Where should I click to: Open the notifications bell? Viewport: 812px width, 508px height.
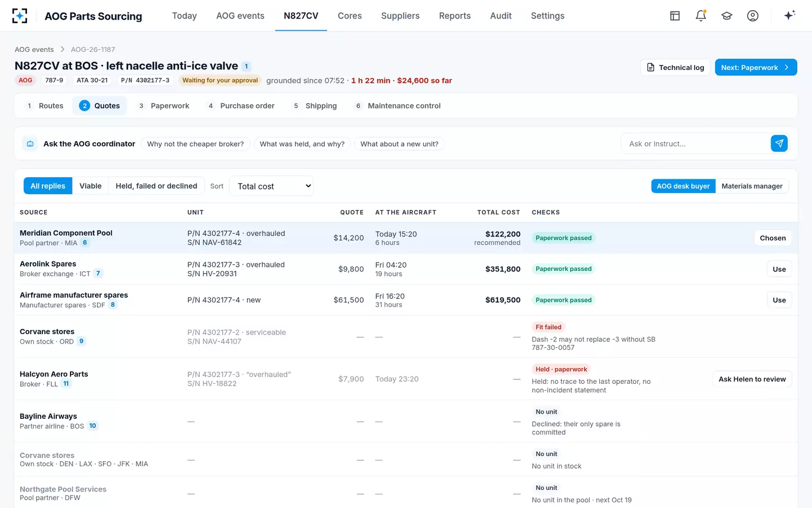[701, 16]
